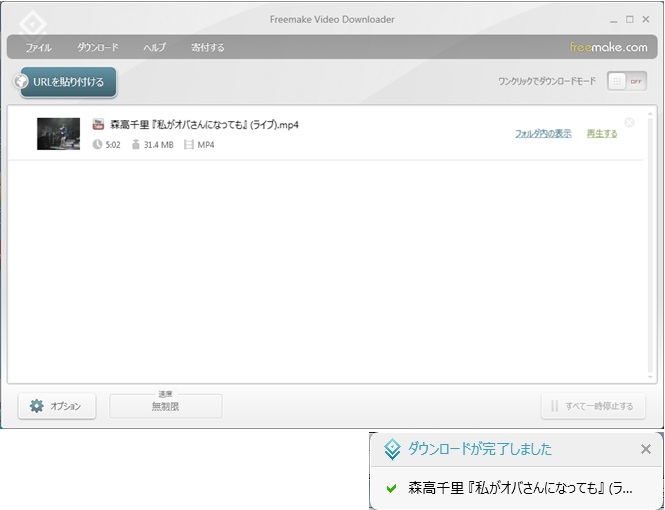Open フォルダ内の表示 link

click(543, 134)
